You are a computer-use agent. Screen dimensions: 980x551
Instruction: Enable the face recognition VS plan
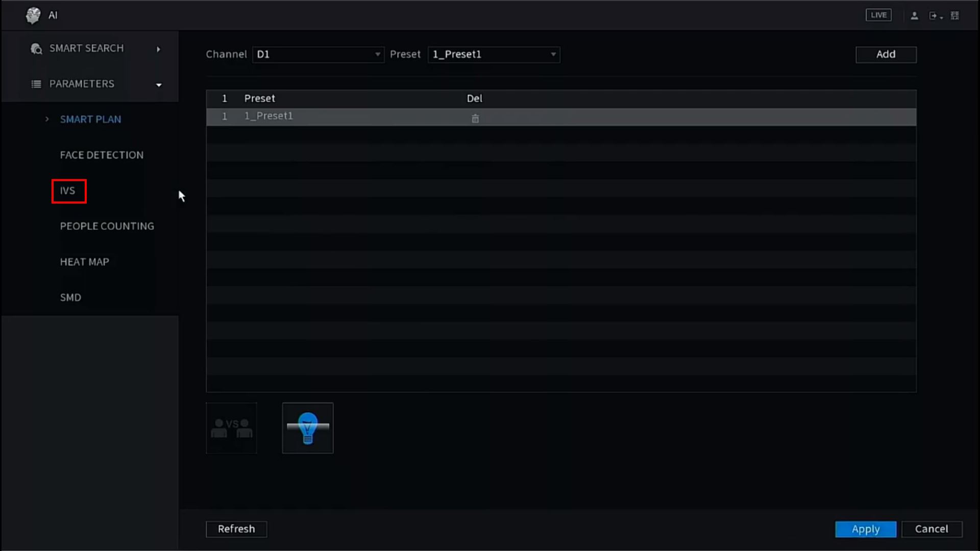click(231, 428)
